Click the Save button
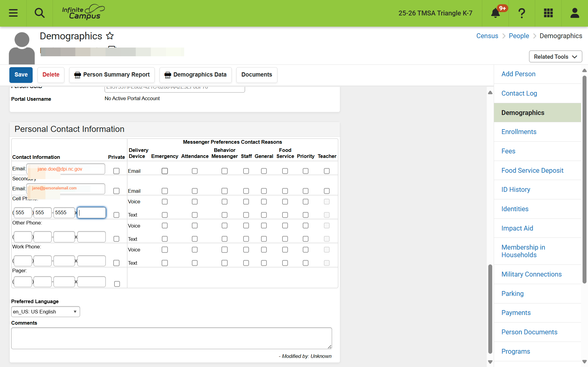The image size is (588, 367). pyautogui.click(x=21, y=75)
